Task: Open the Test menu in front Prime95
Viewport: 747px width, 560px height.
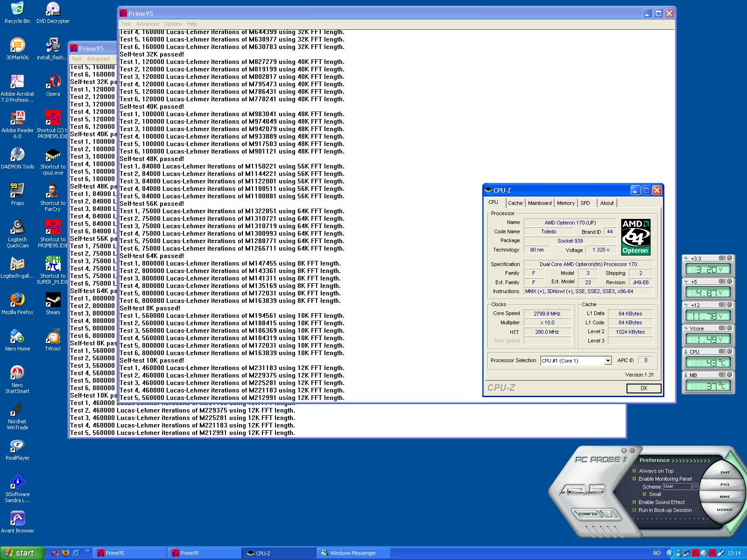Action: [x=126, y=24]
